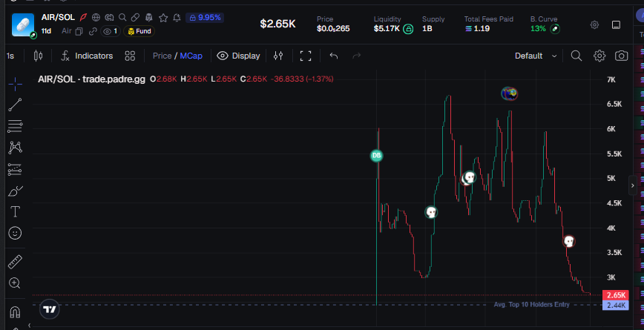Undo last chart action
The image size is (644, 330).
point(334,56)
